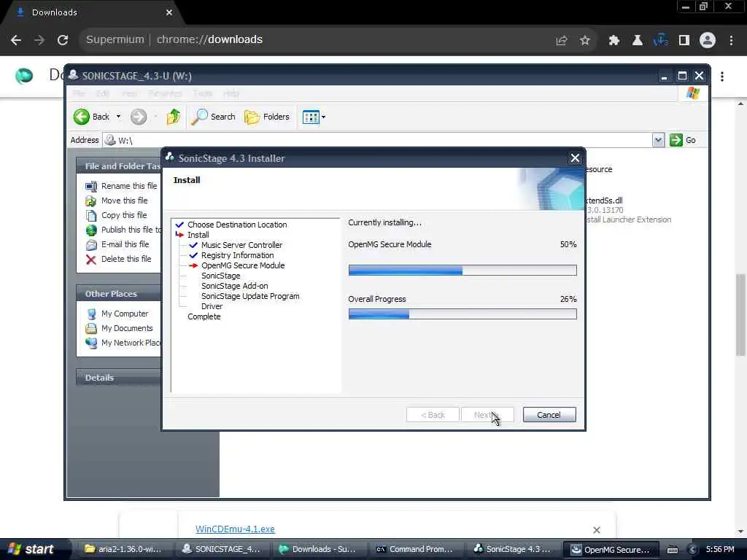Screen dimensions: 747x560
Task: Open the WinCDEmu-4.1.exe download link
Action: pos(235,529)
